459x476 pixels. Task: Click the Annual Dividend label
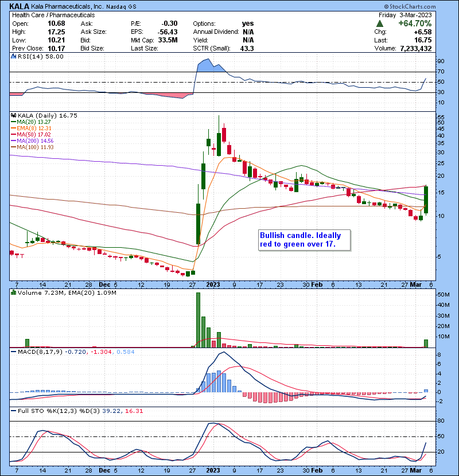[216, 32]
